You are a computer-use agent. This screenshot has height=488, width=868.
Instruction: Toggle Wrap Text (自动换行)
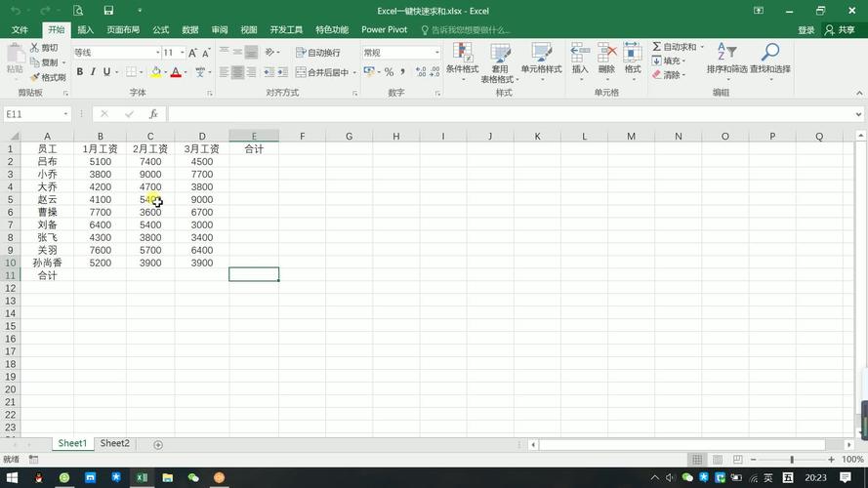tap(318, 53)
